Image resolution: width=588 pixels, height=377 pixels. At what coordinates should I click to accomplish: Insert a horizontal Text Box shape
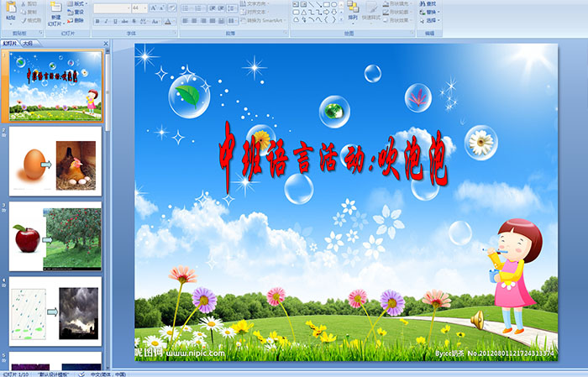[x=296, y=4]
